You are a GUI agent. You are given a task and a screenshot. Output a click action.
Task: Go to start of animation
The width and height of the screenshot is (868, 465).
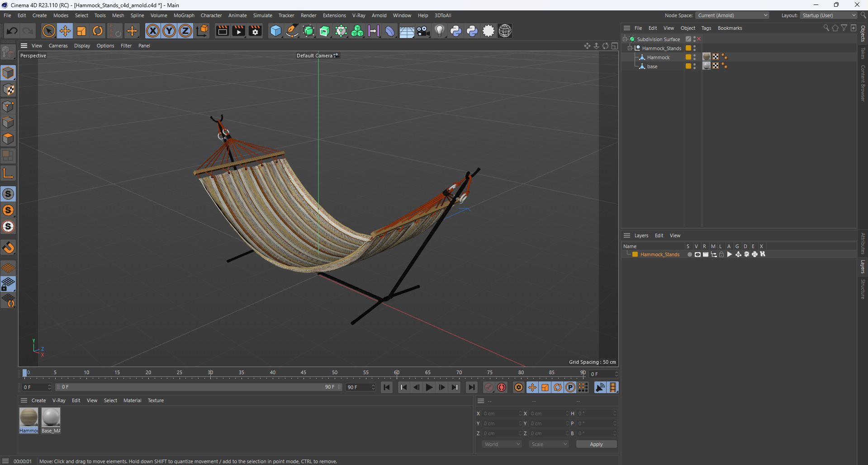tap(387, 387)
